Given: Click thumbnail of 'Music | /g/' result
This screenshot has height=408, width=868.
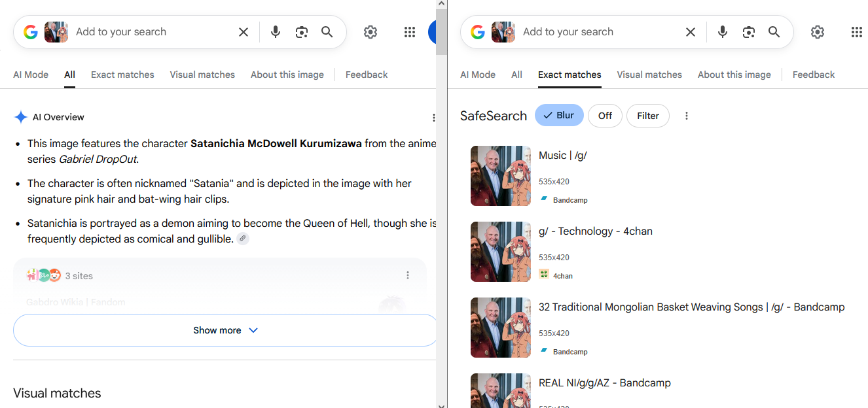Looking at the screenshot, I should [501, 176].
